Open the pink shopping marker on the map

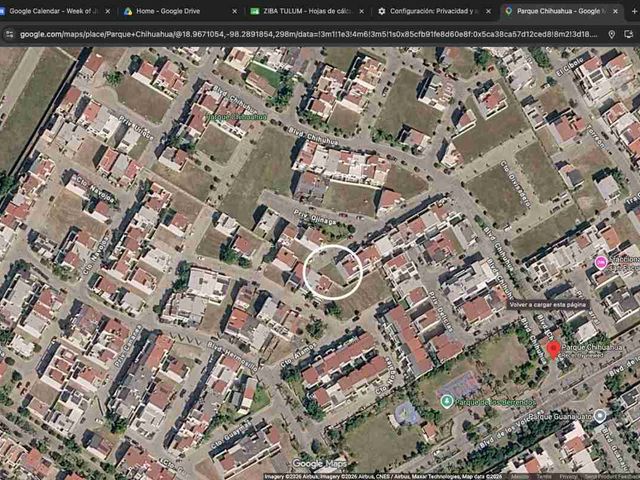[601, 262]
